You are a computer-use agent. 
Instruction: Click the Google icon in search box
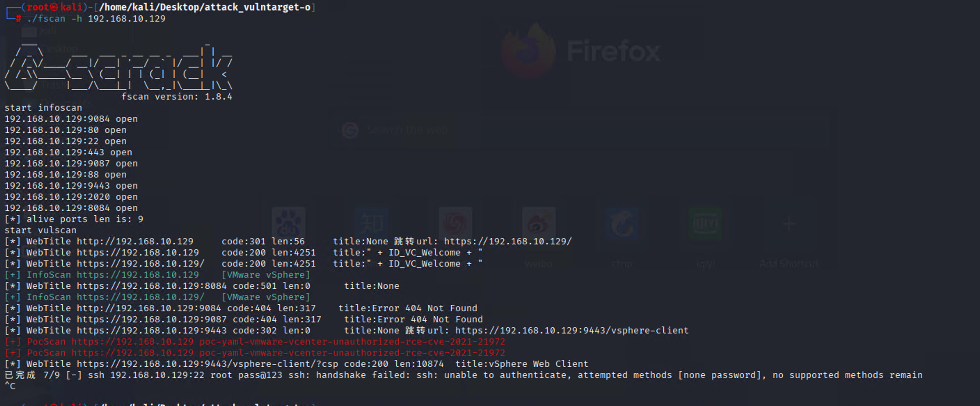pos(350,131)
